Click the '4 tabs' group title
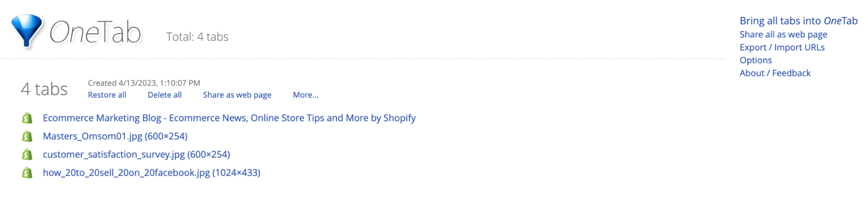The image size is (868, 221). click(x=44, y=89)
